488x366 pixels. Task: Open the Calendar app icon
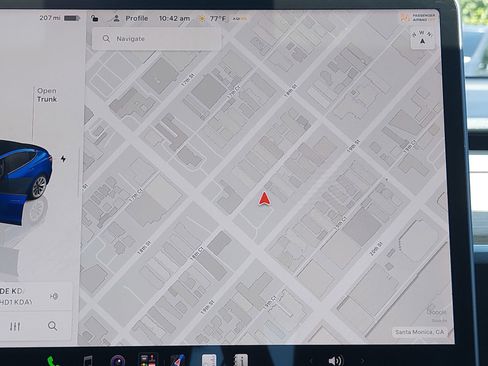(209, 361)
